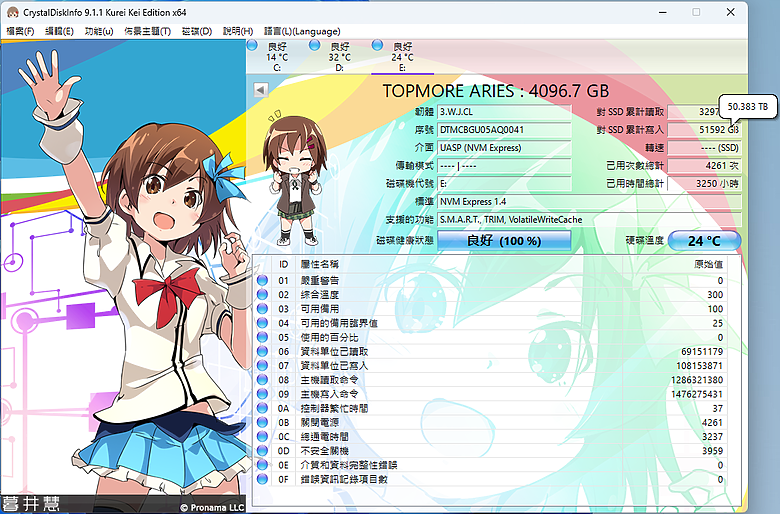Click the serial number field DTMCBGU05AQ0041

504,130
